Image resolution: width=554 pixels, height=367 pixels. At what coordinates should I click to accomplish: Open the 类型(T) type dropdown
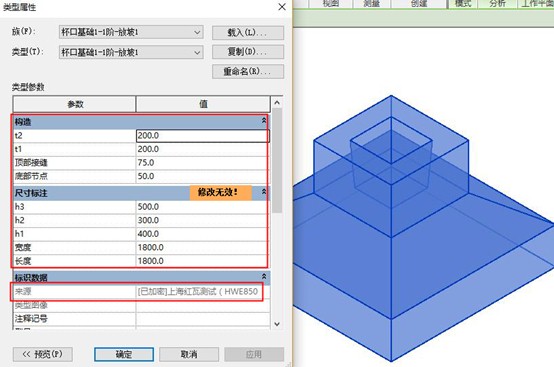tap(131, 53)
